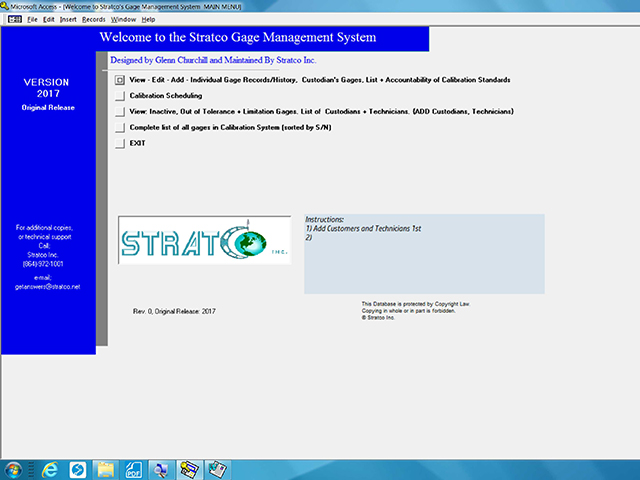
Task: Click 'Rev. 0, Original Release: 2017' text
Action: point(174,311)
